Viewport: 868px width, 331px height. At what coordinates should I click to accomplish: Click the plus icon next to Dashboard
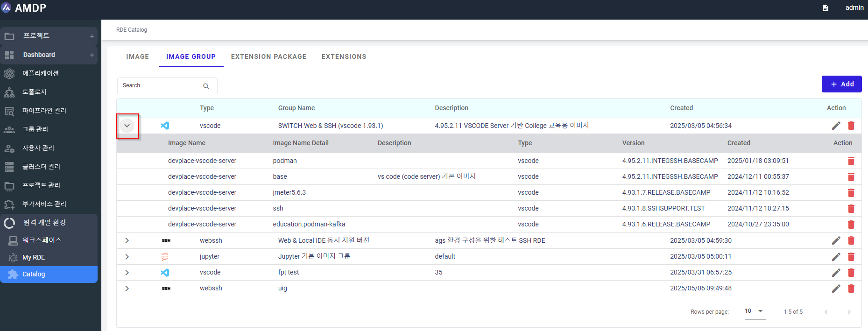(92, 55)
